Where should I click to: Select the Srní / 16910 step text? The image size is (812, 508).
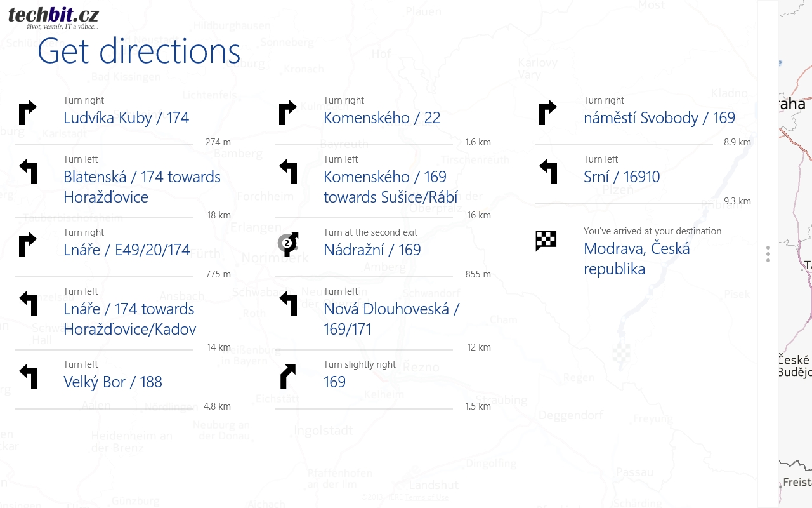point(622,177)
